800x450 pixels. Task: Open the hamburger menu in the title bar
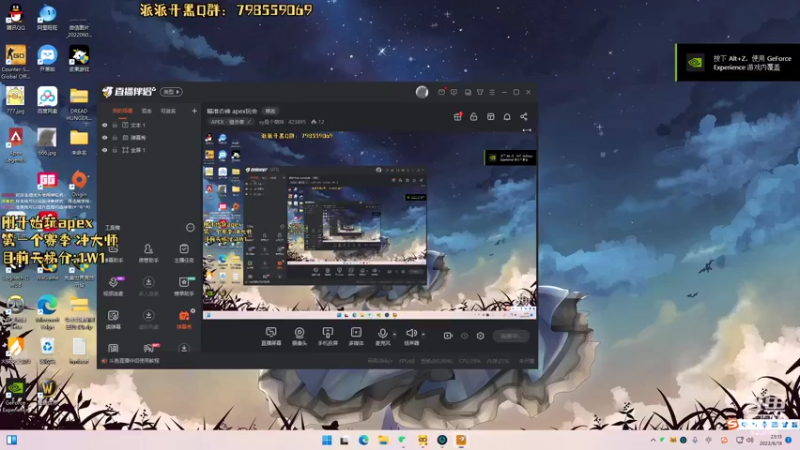[492, 92]
